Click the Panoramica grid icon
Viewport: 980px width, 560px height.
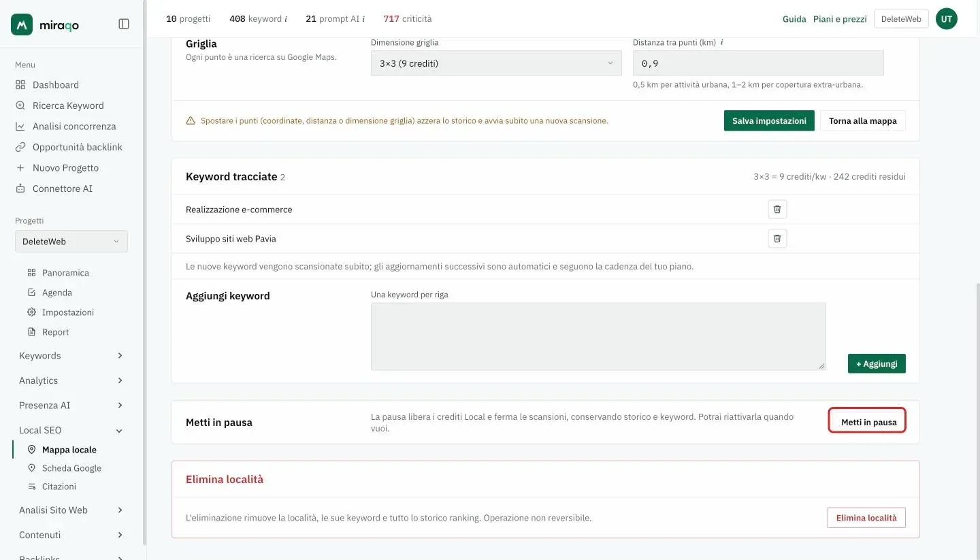point(31,273)
